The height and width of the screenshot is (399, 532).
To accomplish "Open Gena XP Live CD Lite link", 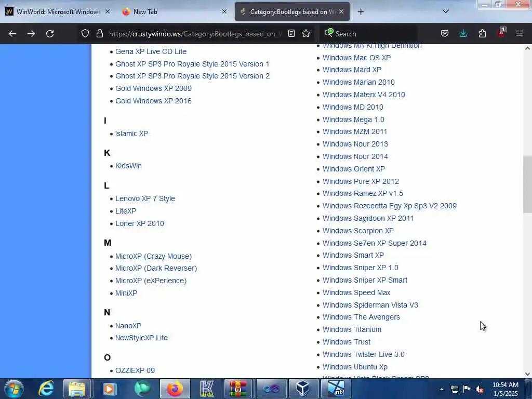I will [151, 51].
